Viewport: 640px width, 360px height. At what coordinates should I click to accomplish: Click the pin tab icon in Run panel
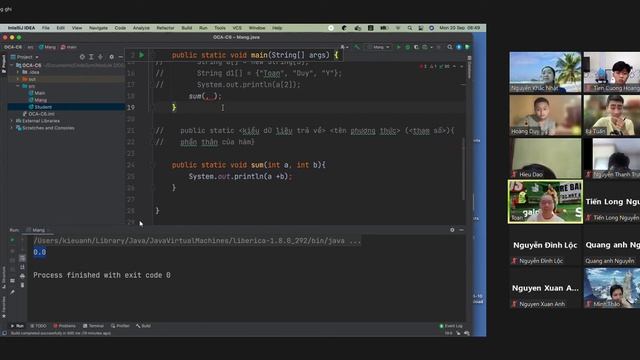pyautogui.click(x=12, y=292)
